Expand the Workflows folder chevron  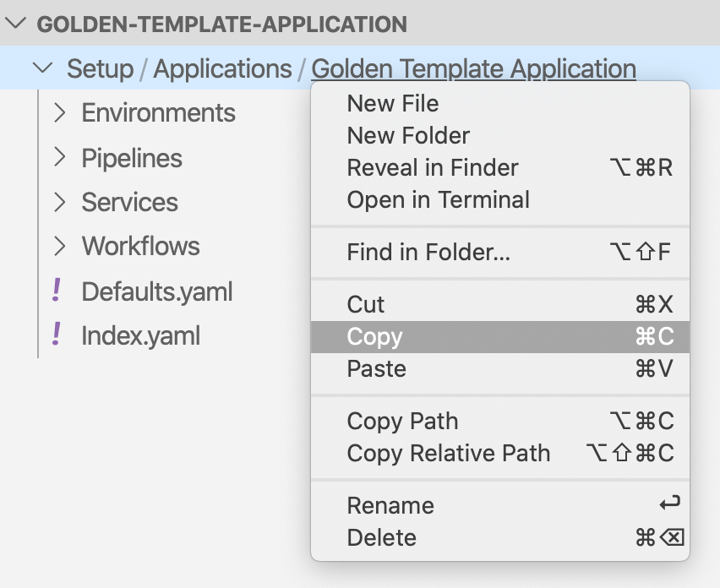[x=60, y=246]
